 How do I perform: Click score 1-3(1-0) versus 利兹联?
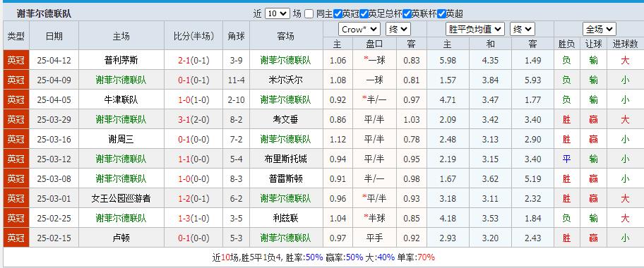pyautogui.click(x=193, y=218)
